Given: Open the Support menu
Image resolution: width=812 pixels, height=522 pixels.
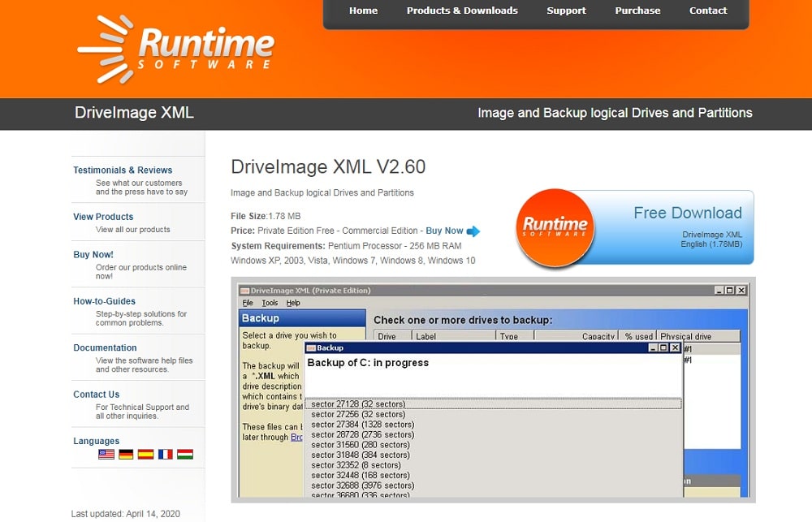Looking at the screenshot, I should point(566,11).
